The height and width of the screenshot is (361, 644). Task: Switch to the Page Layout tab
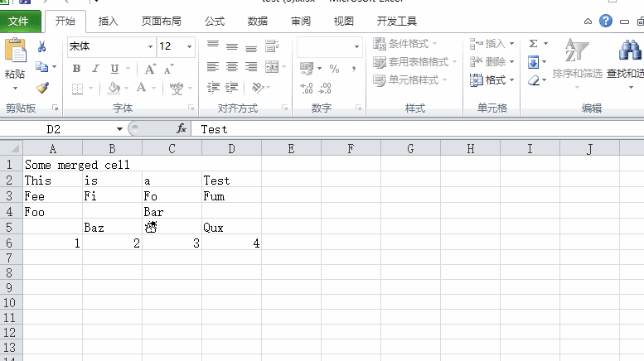pyautogui.click(x=162, y=22)
